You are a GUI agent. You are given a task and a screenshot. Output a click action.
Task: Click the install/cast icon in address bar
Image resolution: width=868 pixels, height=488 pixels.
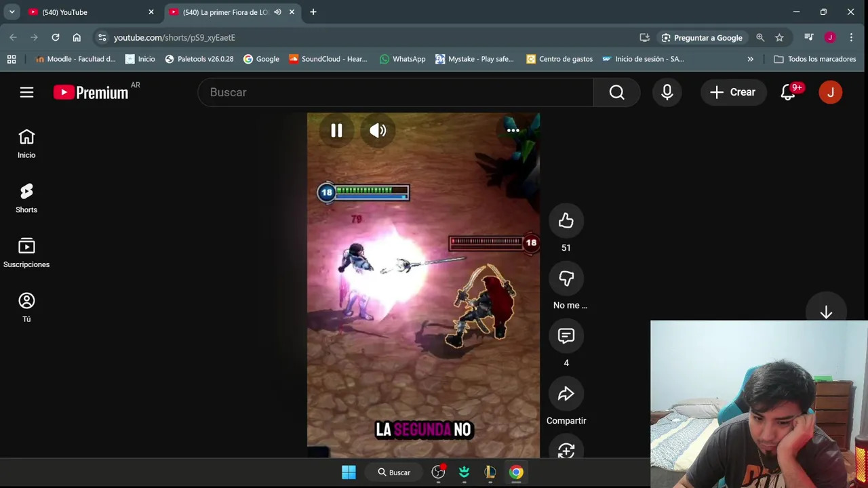644,38
